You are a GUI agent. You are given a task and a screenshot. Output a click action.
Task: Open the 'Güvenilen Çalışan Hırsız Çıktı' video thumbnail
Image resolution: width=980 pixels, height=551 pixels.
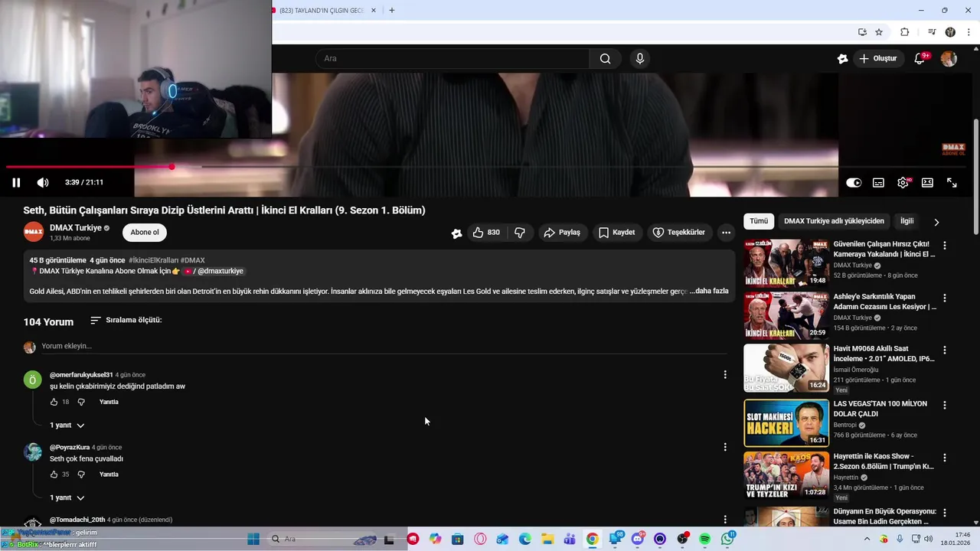click(x=786, y=263)
